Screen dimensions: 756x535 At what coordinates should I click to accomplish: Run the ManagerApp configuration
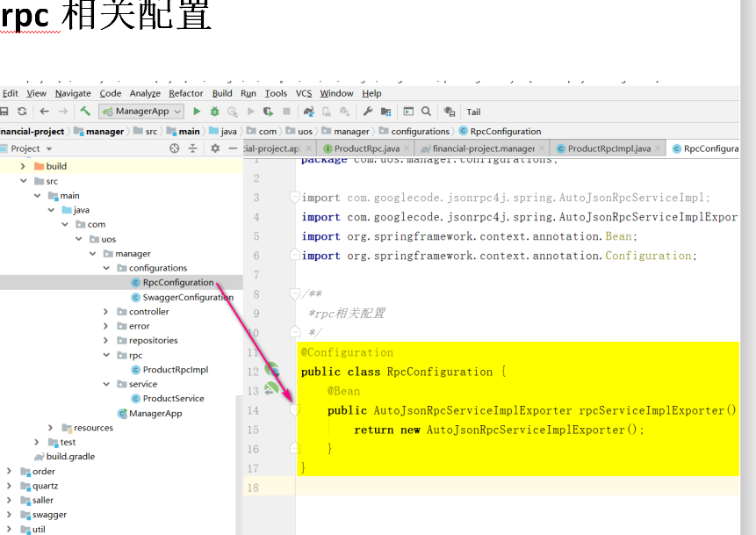pyautogui.click(x=197, y=112)
